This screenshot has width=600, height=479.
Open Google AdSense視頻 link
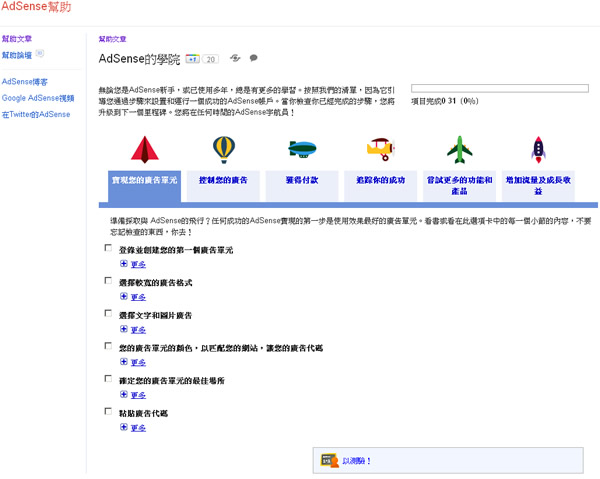38,98
